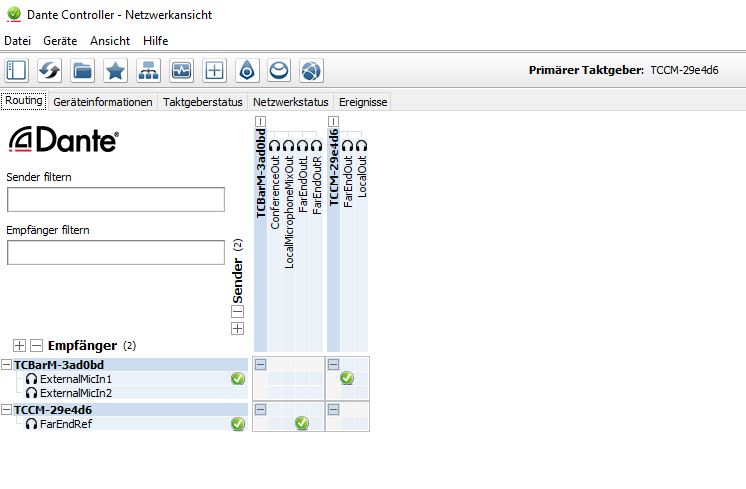
Task: Select the TCCM-29e4d6 receiver device row
Action: (130, 410)
